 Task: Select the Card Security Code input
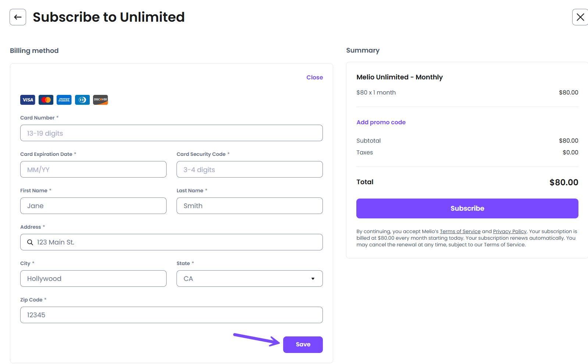point(249,169)
